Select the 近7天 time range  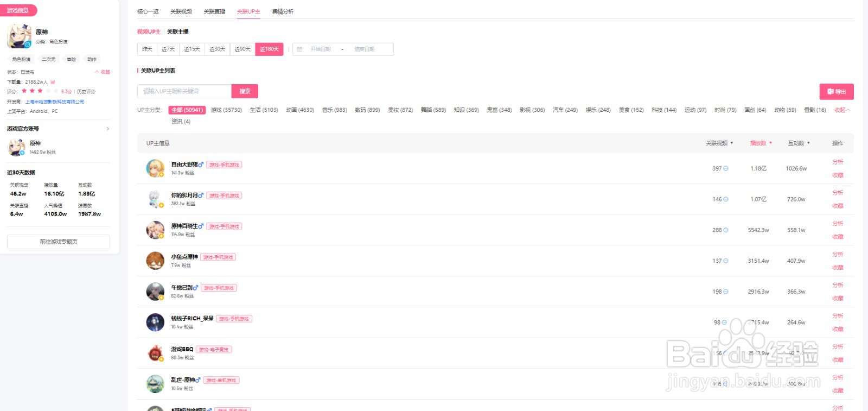click(168, 49)
